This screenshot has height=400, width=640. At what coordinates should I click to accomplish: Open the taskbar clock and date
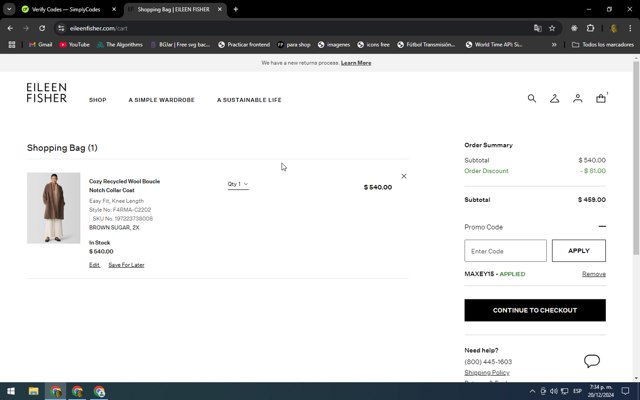600,391
